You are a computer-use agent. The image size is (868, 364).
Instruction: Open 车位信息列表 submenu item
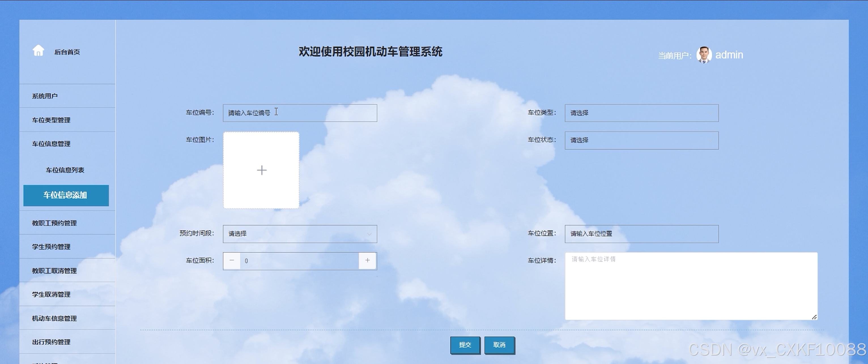(65, 170)
